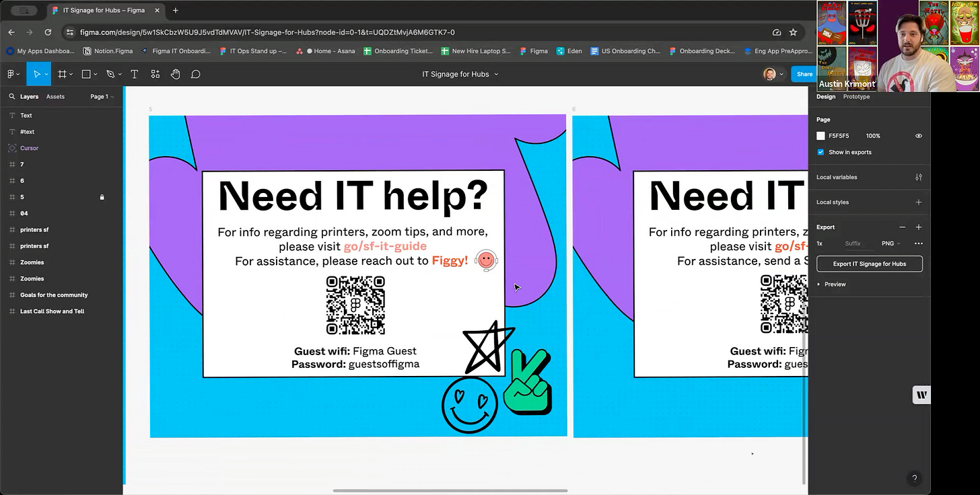
Task: Click the F5F5F5 hex color value
Action: click(839, 136)
